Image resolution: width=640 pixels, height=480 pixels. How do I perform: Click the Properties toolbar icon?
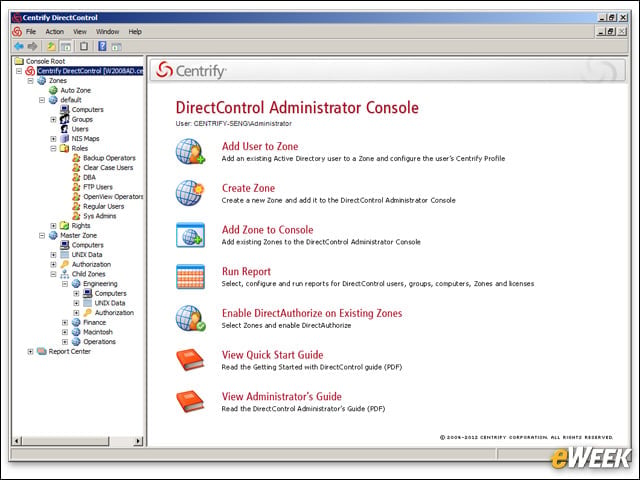[116, 47]
